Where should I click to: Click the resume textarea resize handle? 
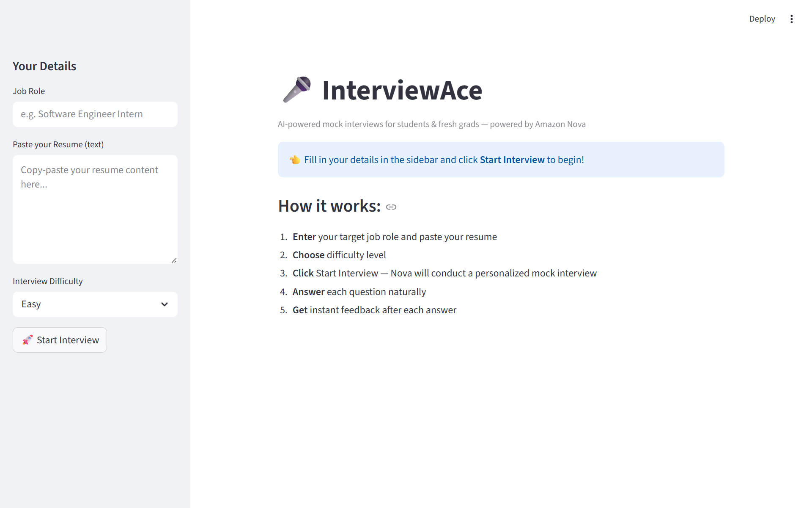pyautogui.click(x=174, y=260)
